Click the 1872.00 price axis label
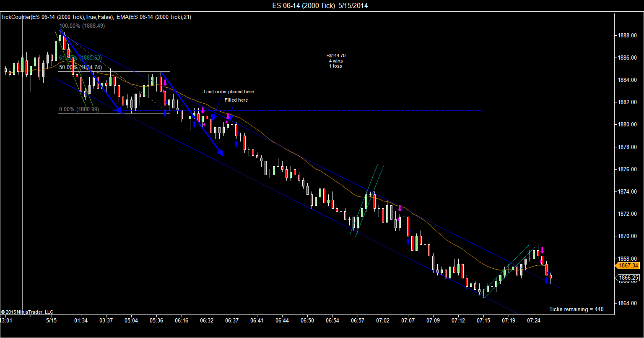The height and width of the screenshot is (338, 644). [628, 214]
